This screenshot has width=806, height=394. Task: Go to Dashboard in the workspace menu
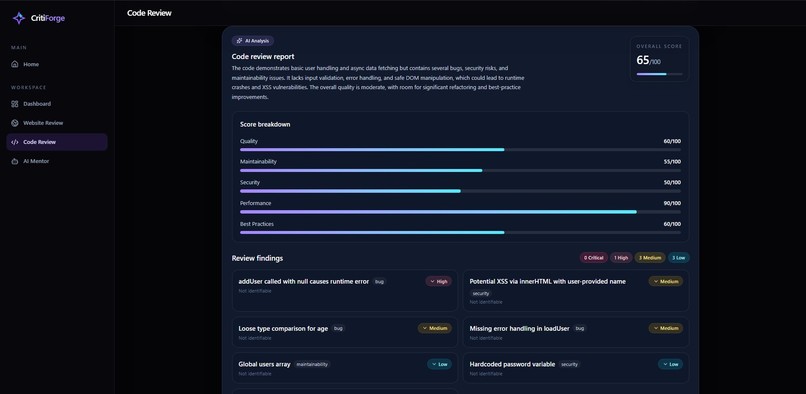57,104
